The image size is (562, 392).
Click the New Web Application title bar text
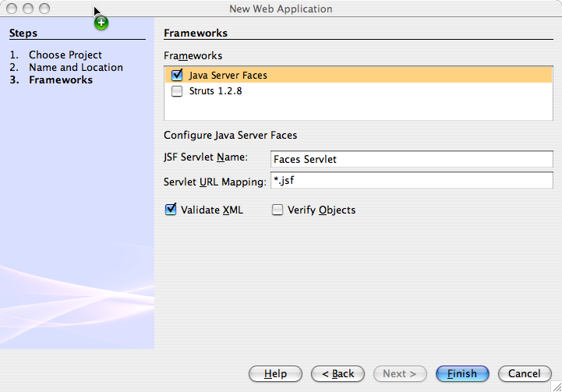coord(281,9)
